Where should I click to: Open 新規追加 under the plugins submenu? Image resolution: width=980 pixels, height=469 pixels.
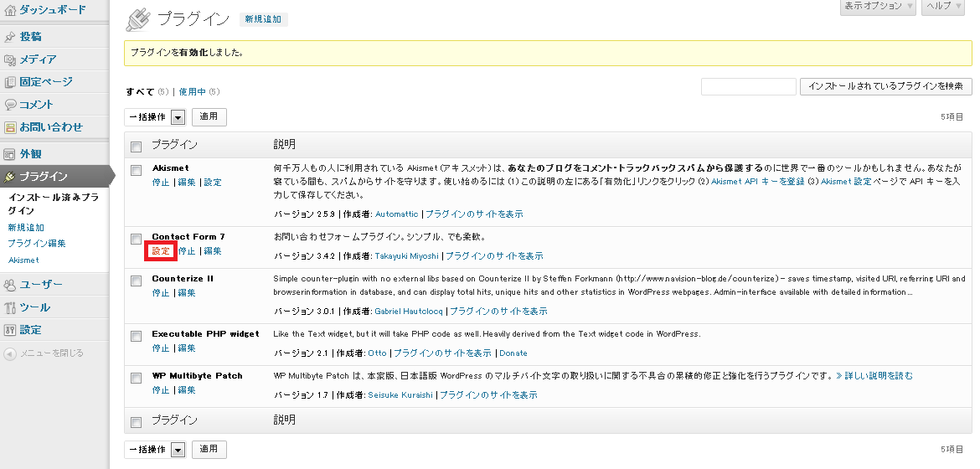[x=26, y=227]
